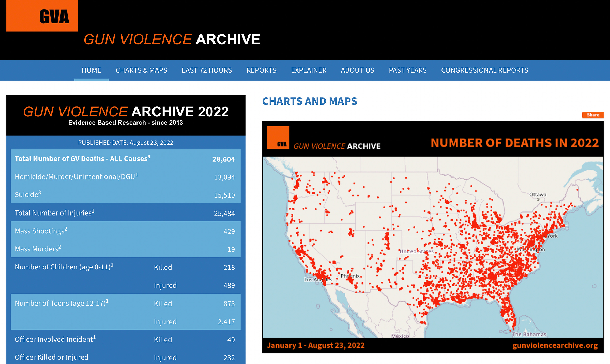Image resolution: width=610 pixels, height=364 pixels.
Task: Click the GVA logo inside the map banner
Action: 278,138
